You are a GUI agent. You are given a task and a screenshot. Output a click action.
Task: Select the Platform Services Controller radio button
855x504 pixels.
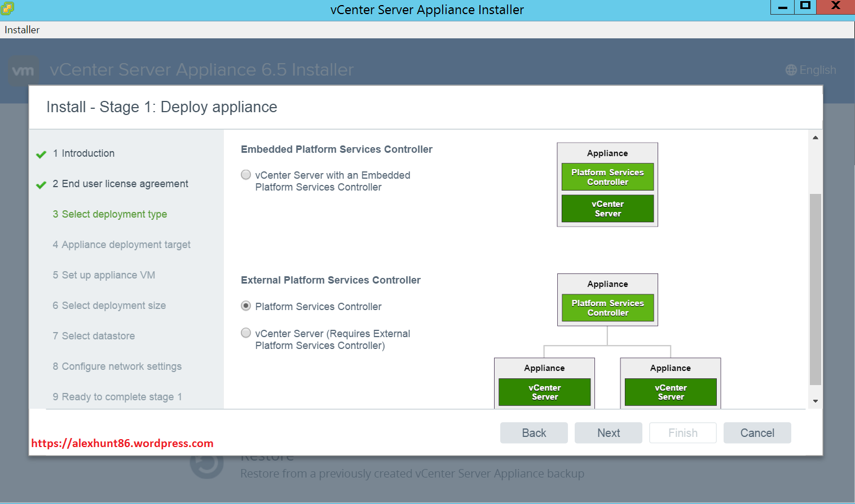(x=246, y=306)
